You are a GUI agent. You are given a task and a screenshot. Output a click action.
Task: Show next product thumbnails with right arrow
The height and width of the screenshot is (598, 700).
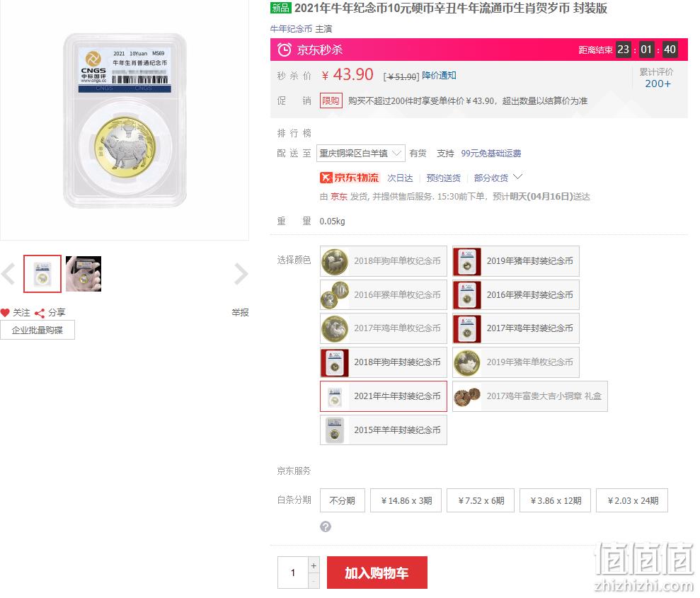[241, 274]
